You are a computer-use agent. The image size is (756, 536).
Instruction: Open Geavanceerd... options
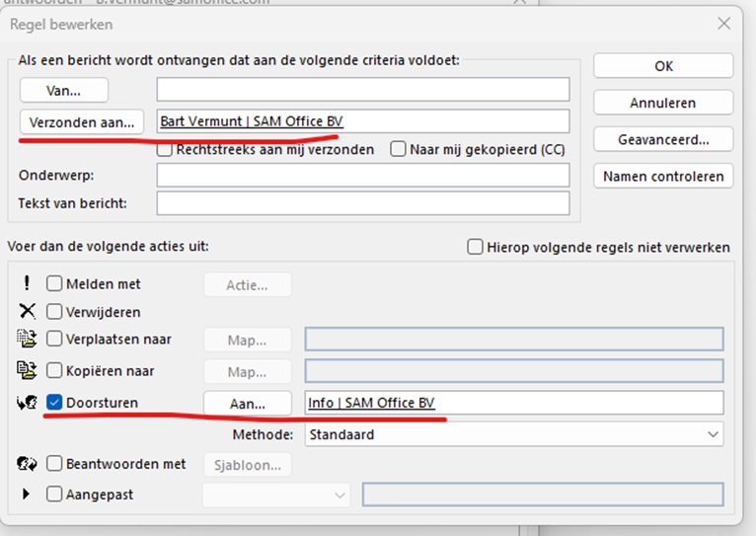click(x=662, y=139)
